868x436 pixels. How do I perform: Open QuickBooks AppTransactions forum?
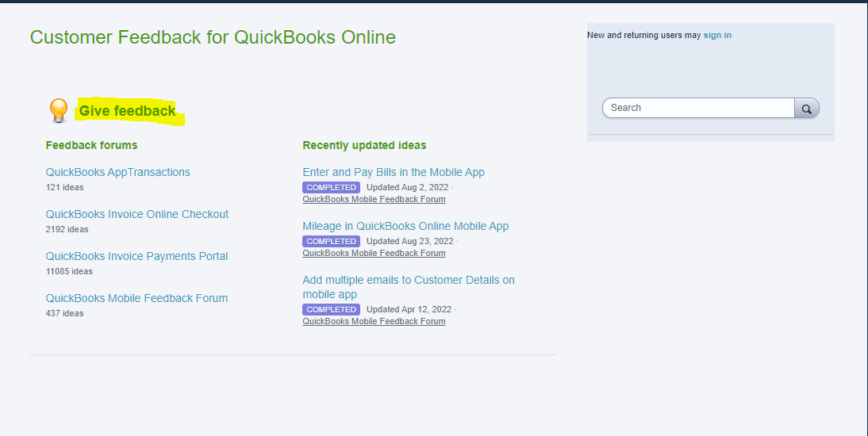(x=118, y=172)
